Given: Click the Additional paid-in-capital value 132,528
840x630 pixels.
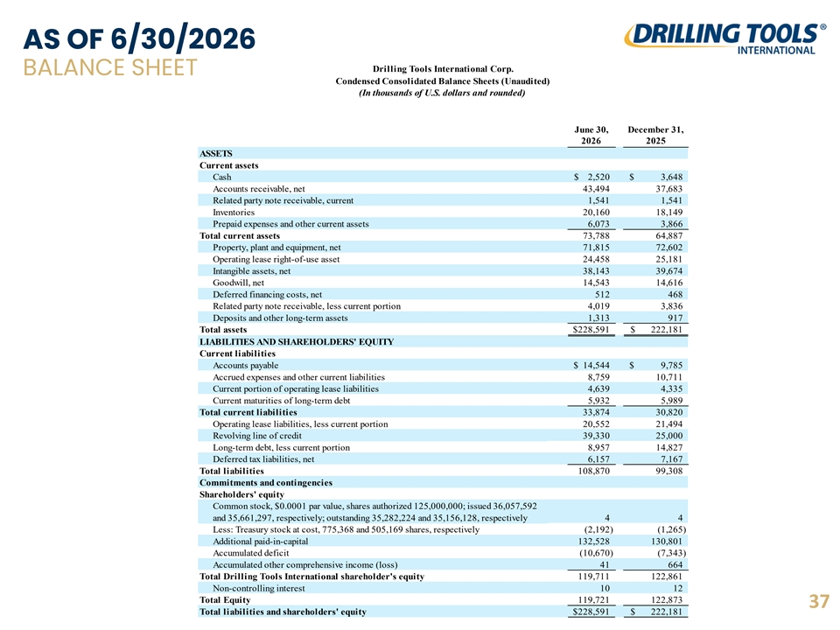Looking at the screenshot, I should click(593, 542).
